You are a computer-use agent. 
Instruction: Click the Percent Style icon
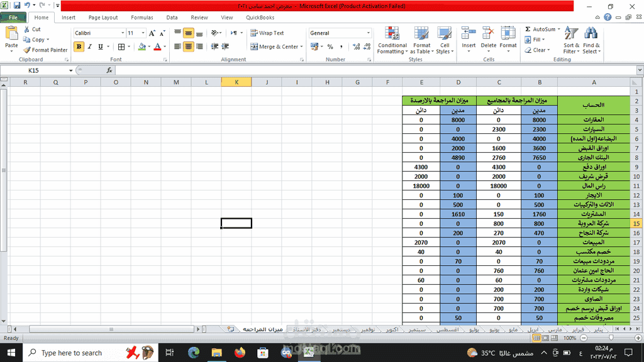coord(330,47)
